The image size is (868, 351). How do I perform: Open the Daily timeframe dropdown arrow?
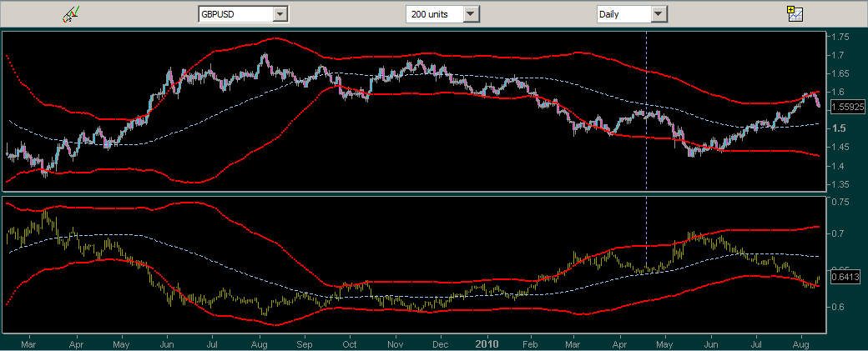[659, 14]
